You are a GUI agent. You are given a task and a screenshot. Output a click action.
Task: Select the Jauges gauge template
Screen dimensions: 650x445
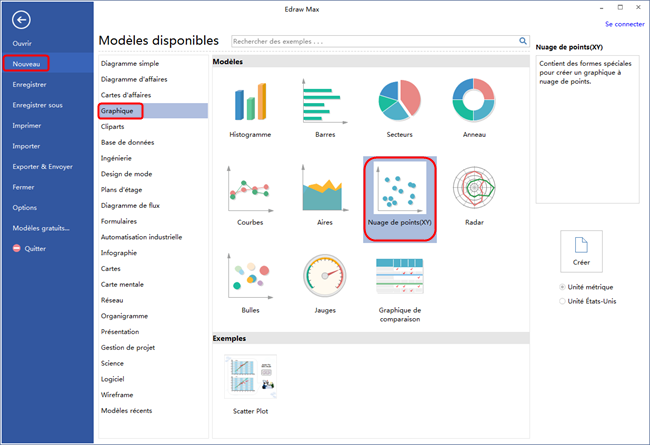click(325, 284)
